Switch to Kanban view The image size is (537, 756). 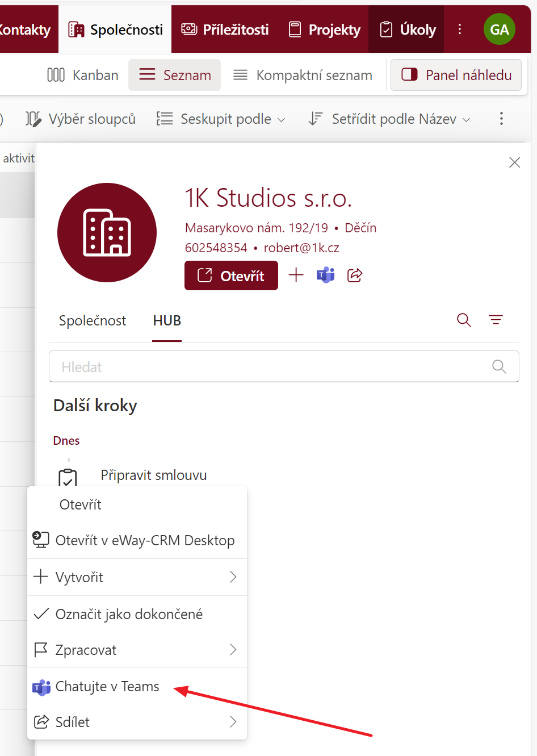pyautogui.click(x=83, y=75)
